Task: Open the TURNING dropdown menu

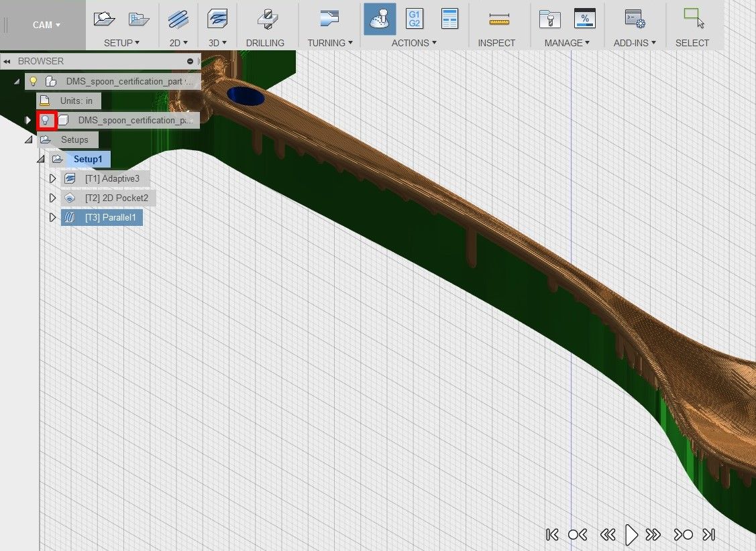Action: pos(330,43)
